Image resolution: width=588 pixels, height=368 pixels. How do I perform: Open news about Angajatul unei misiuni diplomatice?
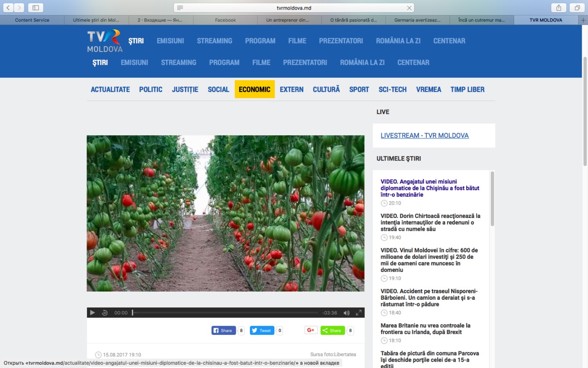click(430, 188)
